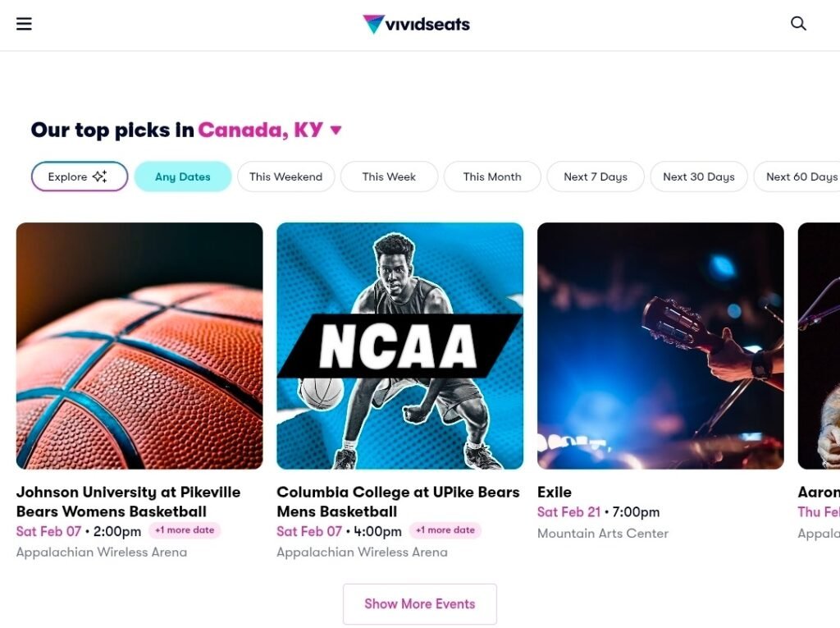The height and width of the screenshot is (628, 840).
Task: Select the Any Dates filter chip
Action: [183, 176]
